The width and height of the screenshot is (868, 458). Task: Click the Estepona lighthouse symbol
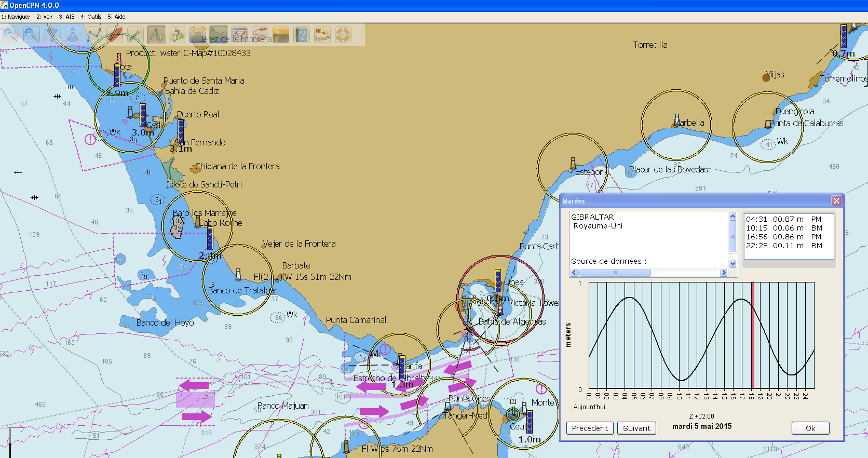click(573, 164)
